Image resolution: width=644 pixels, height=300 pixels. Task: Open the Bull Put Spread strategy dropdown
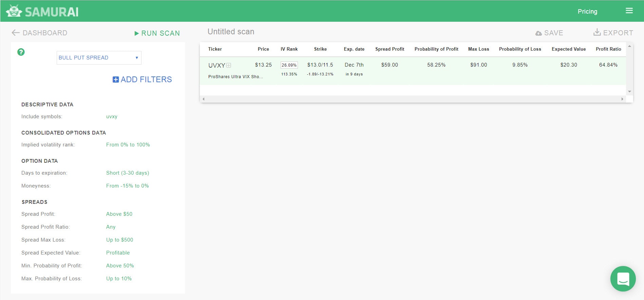click(x=99, y=58)
